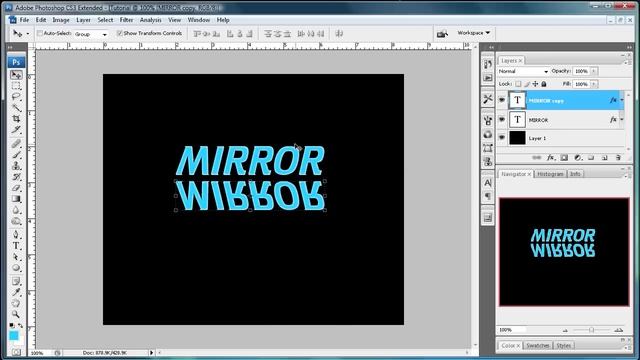Open Auto-Select Group dropdown
Viewport: 640px width, 360px height.
coord(91,34)
